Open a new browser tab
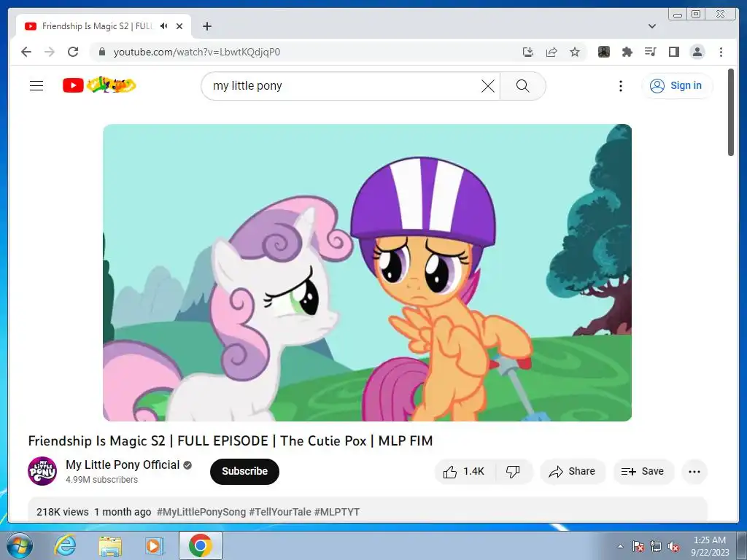 click(206, 26)
